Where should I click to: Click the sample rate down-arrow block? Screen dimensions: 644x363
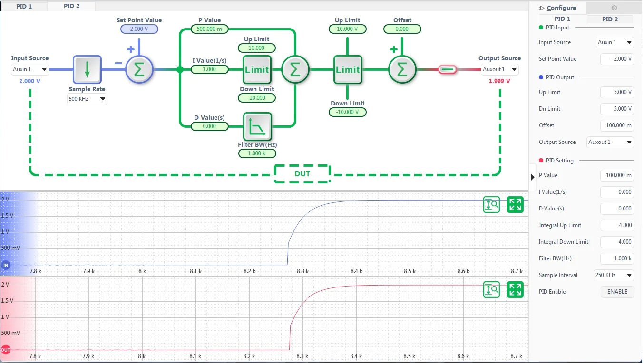87,69
